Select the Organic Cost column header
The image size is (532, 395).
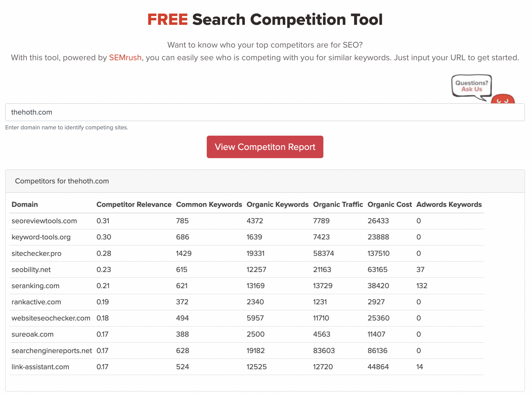[389, 205]
